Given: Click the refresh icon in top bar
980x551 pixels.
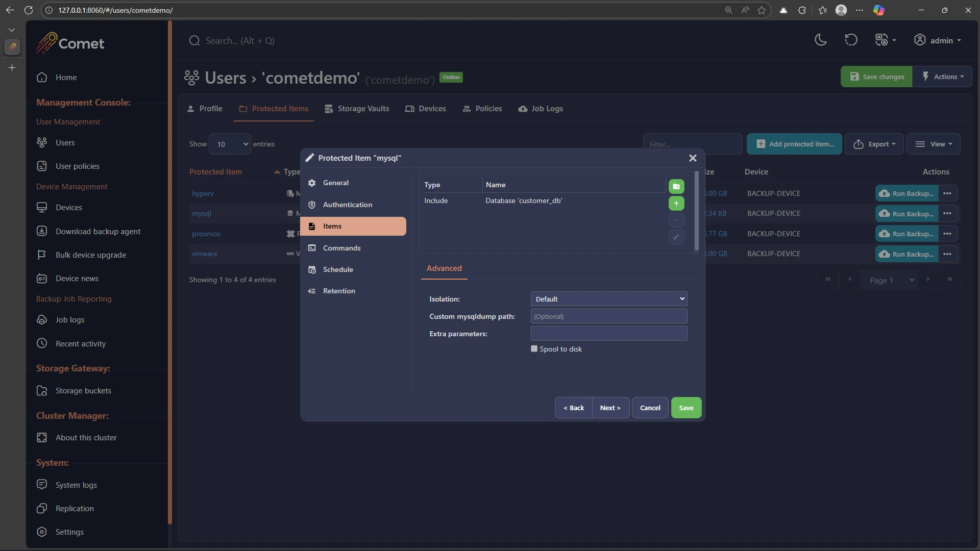Looking at the screenshot, I should (x=851, y=40).
